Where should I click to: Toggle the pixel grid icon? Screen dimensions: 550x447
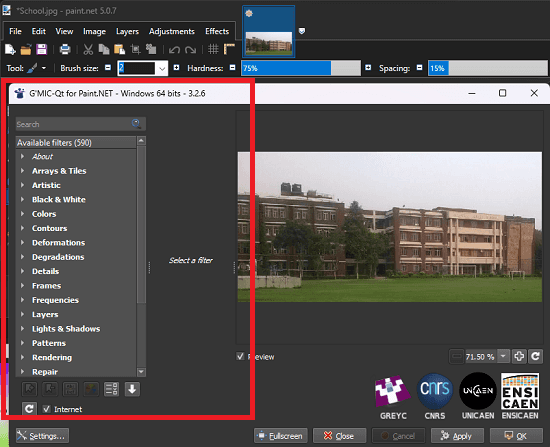click(x=213, y=49)
